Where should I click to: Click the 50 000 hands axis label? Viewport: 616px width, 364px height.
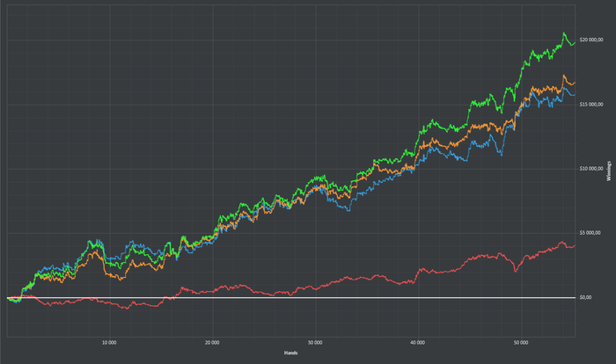point(521,343)
